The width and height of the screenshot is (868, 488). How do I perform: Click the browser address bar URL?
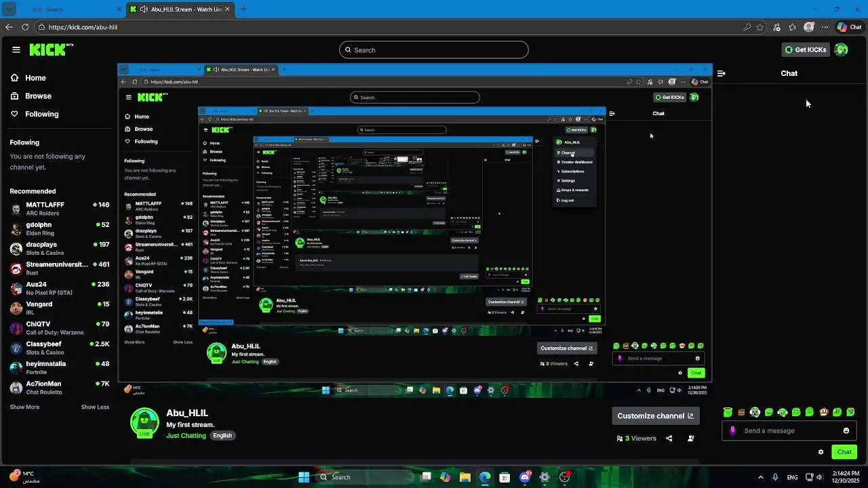click(83, 27)
